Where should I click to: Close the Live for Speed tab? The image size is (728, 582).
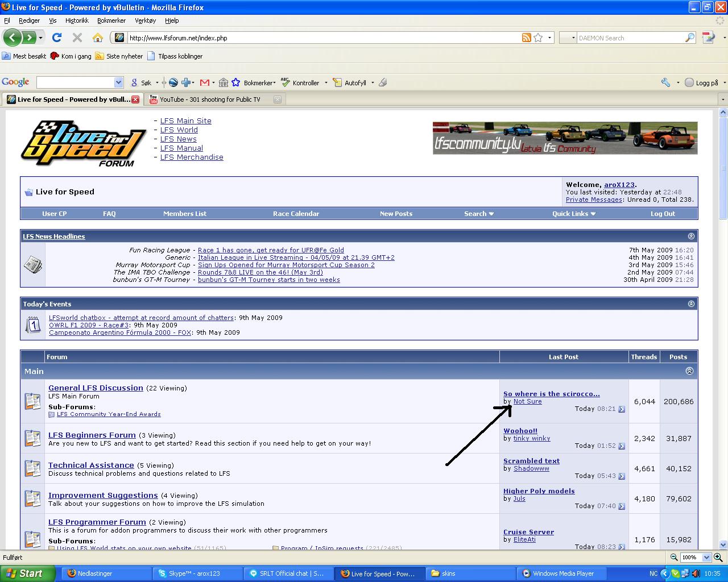pyautogui.click(x=135, y=99)
